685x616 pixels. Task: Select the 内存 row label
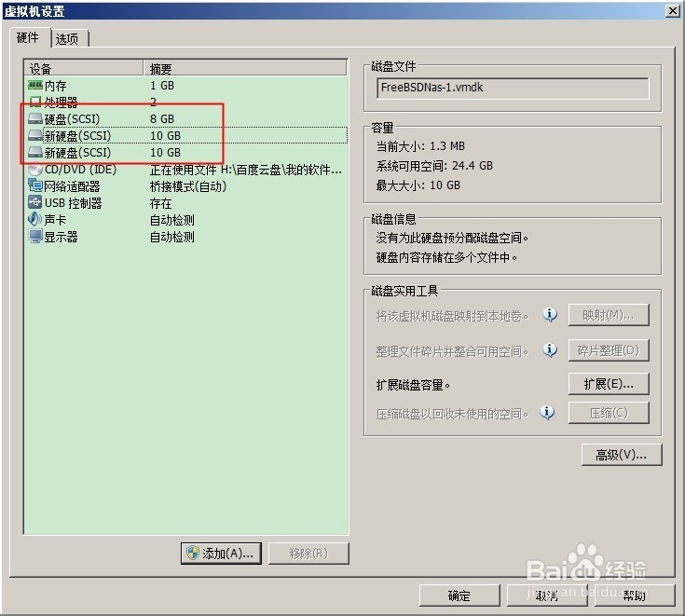(56, 86)
